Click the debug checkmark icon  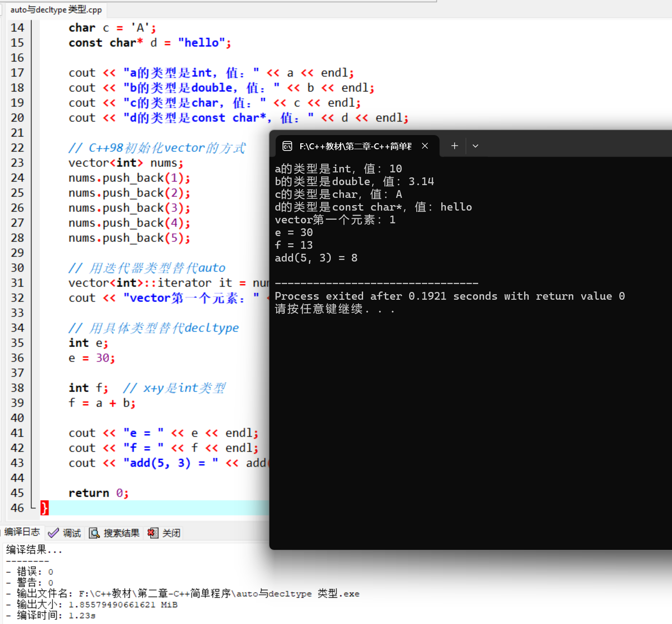point(53,533)
